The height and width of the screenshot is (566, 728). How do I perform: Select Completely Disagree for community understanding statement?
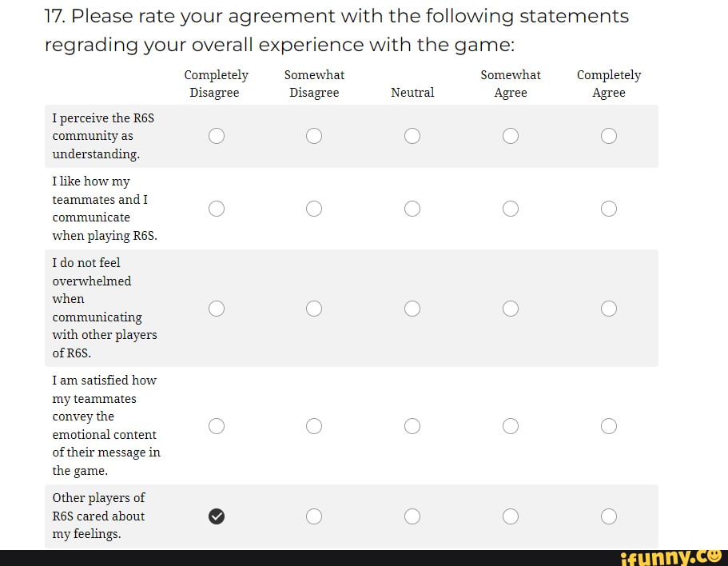click(x=217, y=136)
